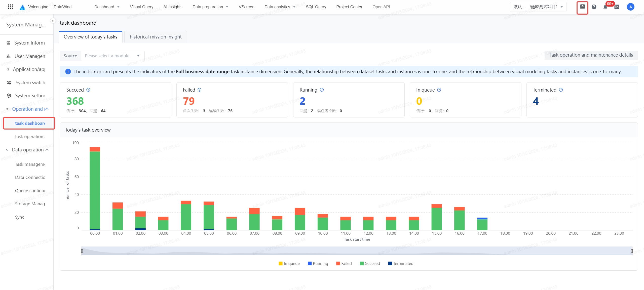Open the app launcher grid icon
This screenshot has width=644, height=290.
tap(10, 7)
